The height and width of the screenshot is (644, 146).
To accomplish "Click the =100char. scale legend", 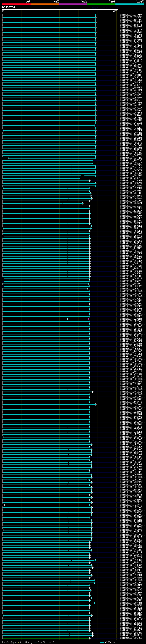I will coord(108,642).
